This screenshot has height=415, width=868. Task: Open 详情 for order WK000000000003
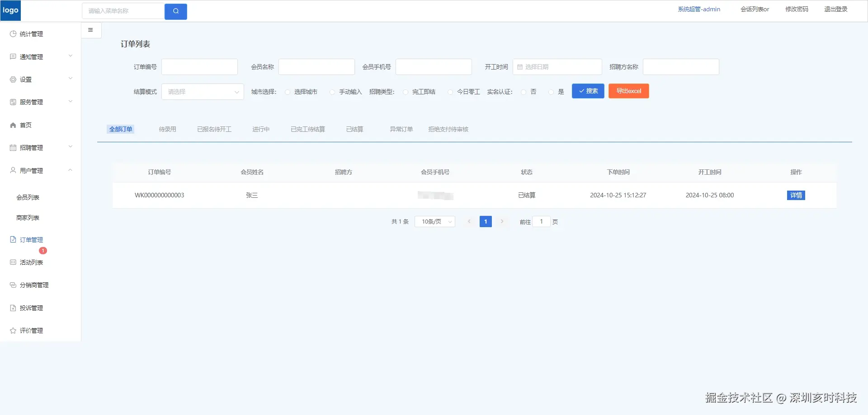(x=796, y=196)
